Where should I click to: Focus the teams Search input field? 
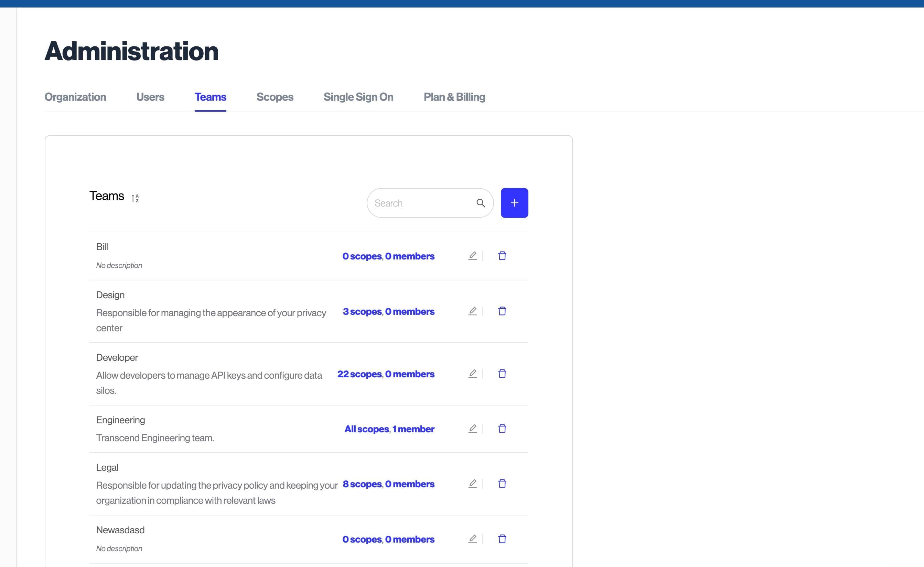[x=420, y=203]
